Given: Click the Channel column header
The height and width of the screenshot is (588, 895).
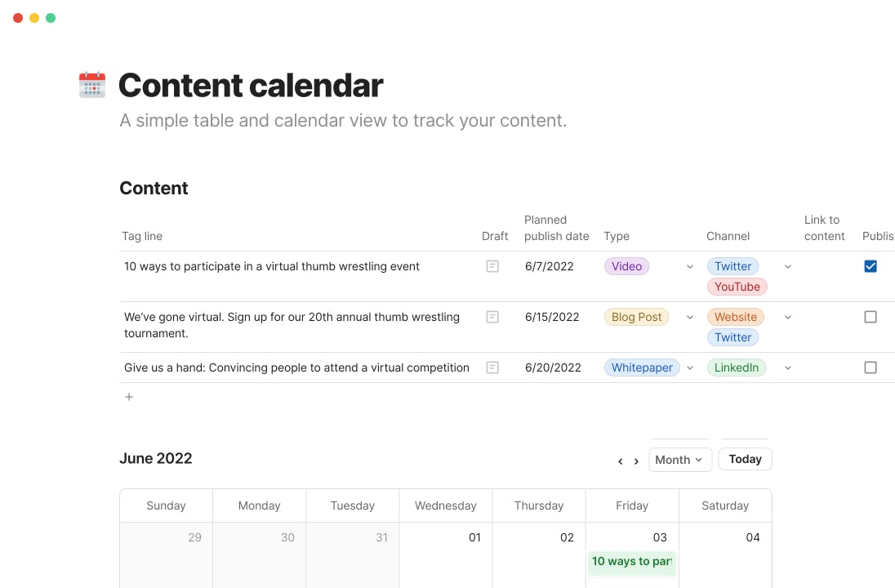Looking at the screenshot, I should [x=728, y=236].
